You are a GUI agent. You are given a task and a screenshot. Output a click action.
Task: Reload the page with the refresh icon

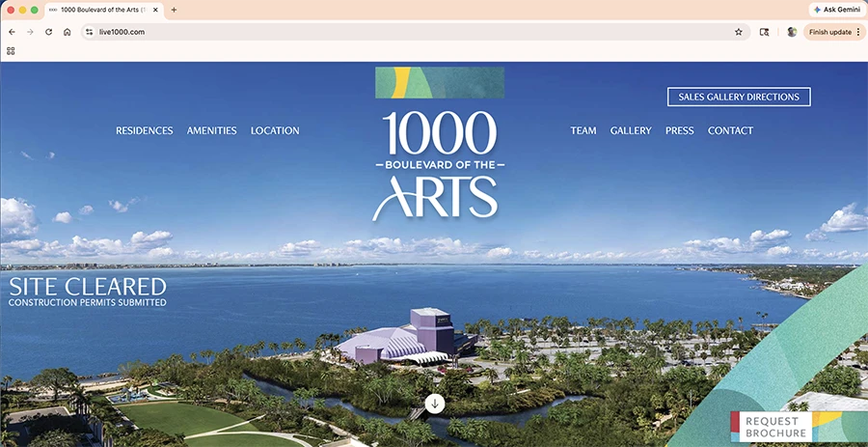click(x=49, y=32)
